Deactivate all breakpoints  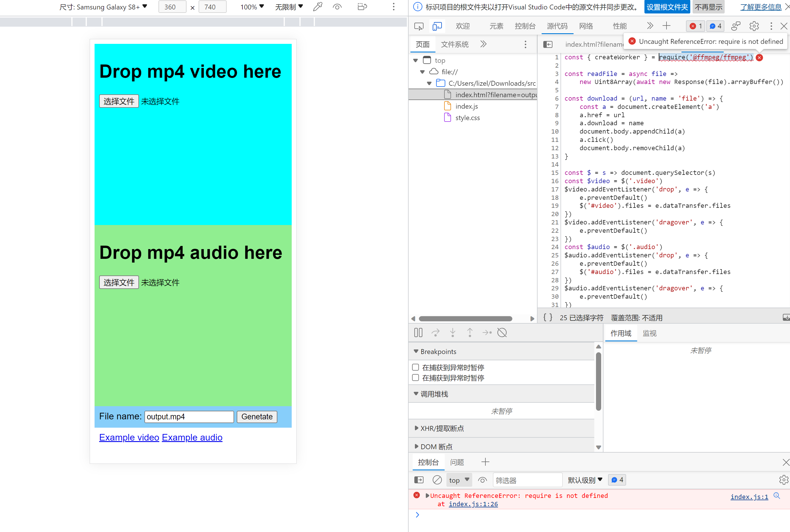point(502,332)
